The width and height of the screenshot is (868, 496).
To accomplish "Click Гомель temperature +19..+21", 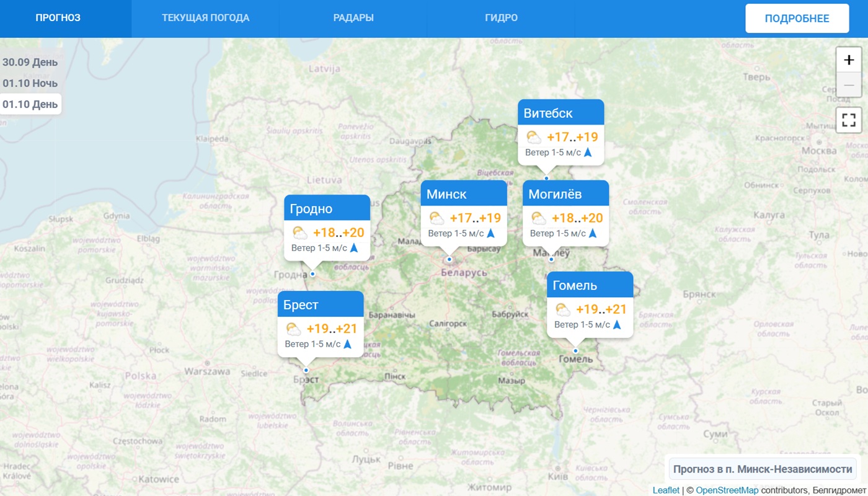I will coord(601,309).
